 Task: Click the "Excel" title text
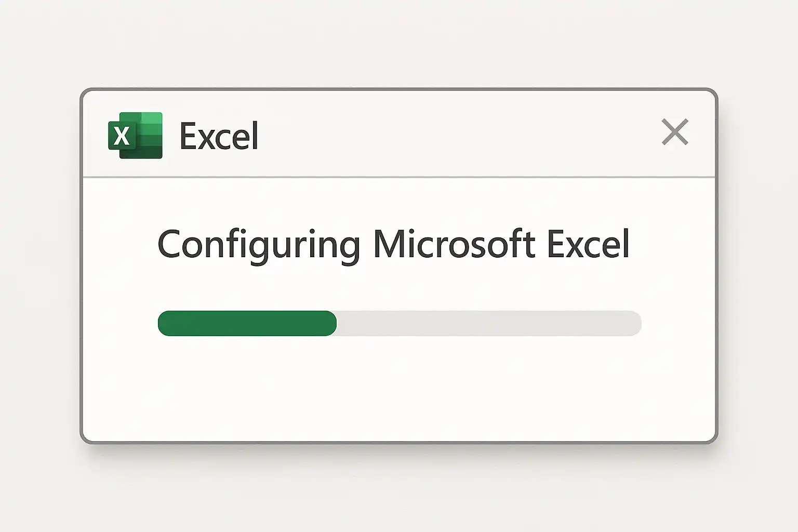point(219,136)
